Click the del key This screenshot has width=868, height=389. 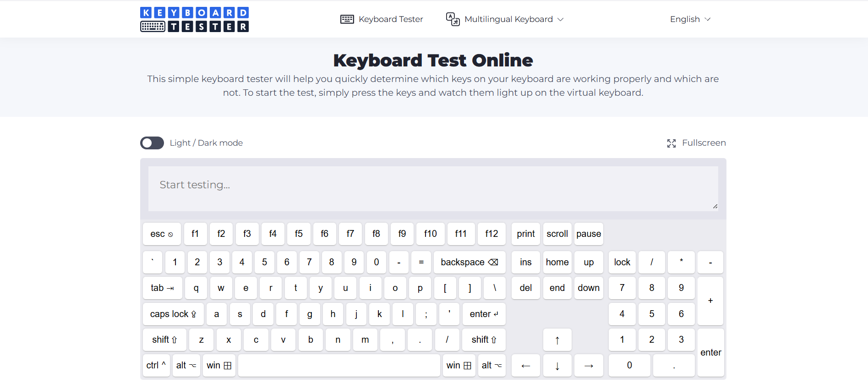526,288
